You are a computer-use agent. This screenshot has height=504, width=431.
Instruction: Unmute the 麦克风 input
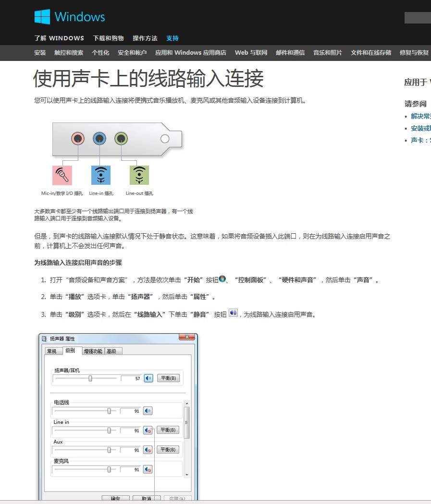[x=148, y=469]
